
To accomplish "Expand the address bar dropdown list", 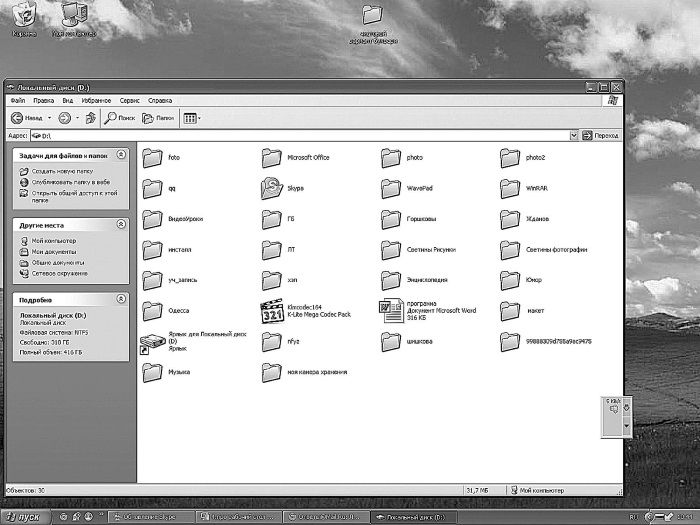I will (574, 135).
